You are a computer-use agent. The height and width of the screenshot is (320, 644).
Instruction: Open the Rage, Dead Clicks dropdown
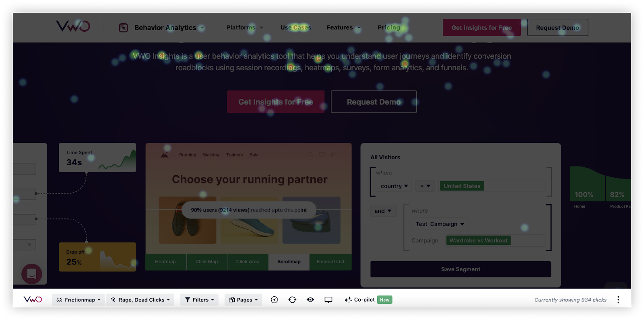pos(140,300)
